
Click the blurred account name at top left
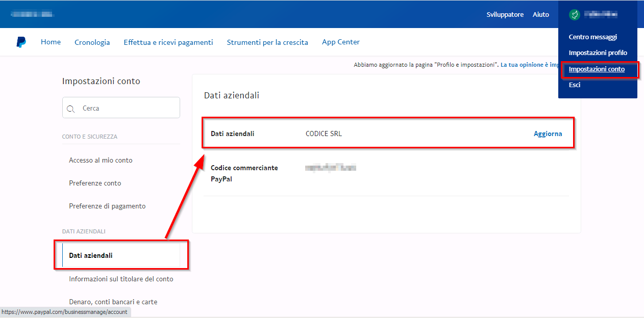pyautogui.click(x=32, y=14)
